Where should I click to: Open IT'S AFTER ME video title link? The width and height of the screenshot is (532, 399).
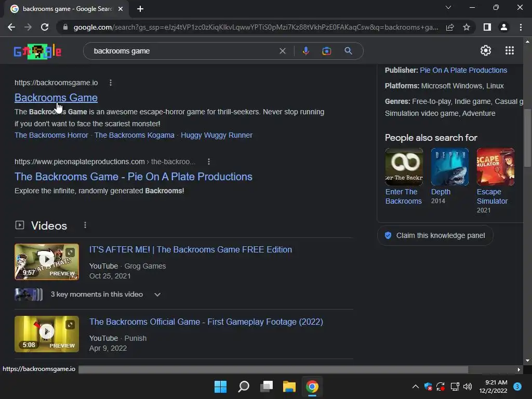click(x=190, y=250)
